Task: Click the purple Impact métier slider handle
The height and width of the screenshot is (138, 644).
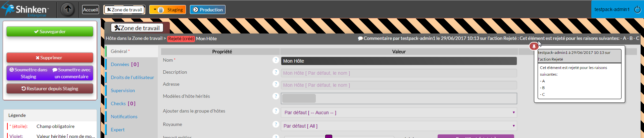Action: (x=329, y=136)
